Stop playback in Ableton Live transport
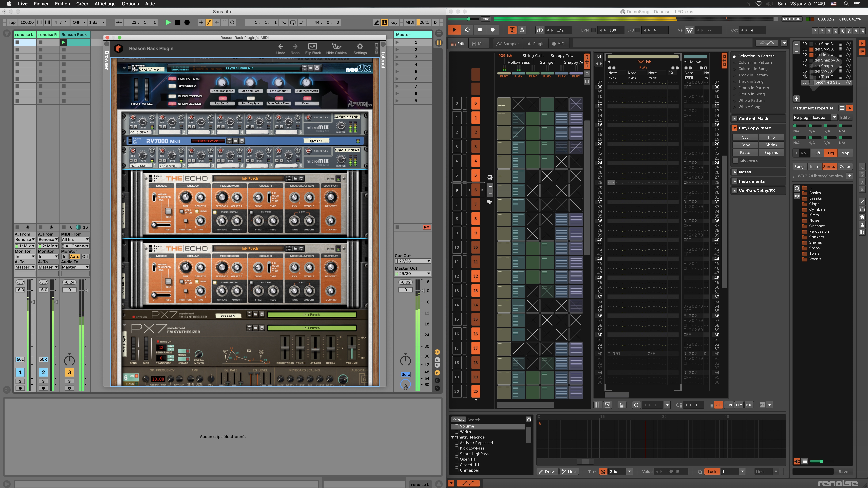The image size is (868, 488). click(178, 23)
